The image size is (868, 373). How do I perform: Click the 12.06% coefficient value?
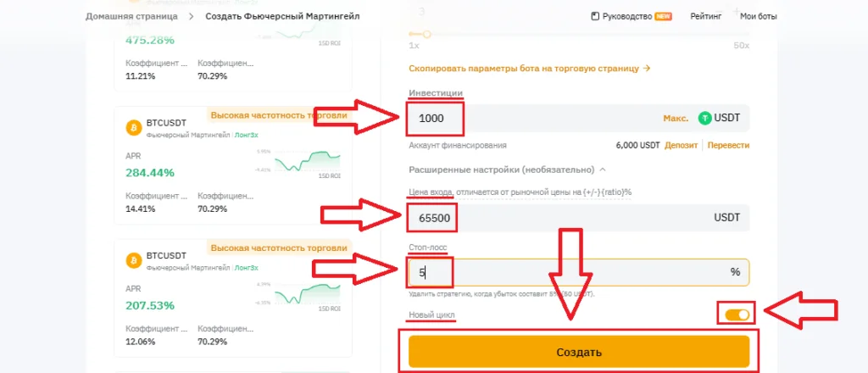[140, 342]
